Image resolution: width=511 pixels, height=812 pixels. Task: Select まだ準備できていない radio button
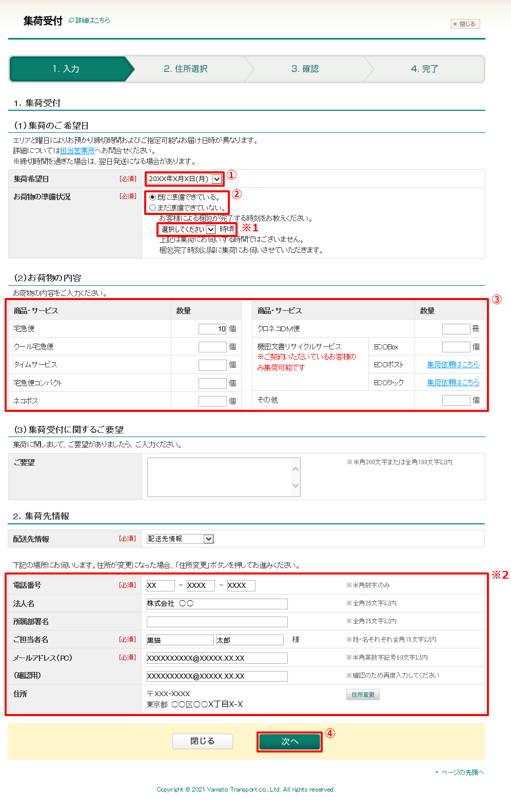(152, 208)
